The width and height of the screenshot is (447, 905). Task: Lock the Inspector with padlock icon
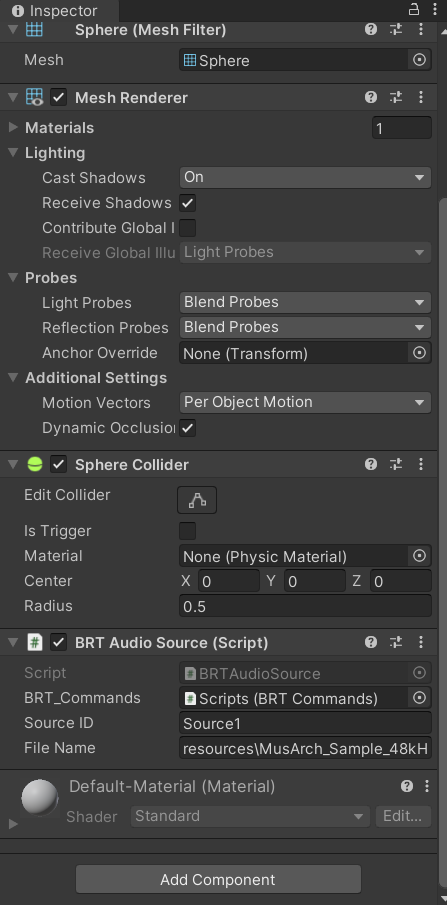[x=414, y=9]
